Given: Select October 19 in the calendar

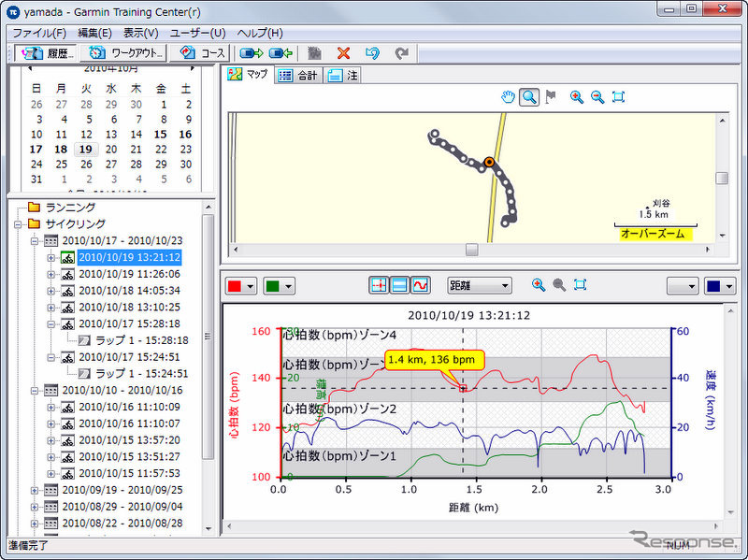Looking at the screenshot, I should 86,150.
